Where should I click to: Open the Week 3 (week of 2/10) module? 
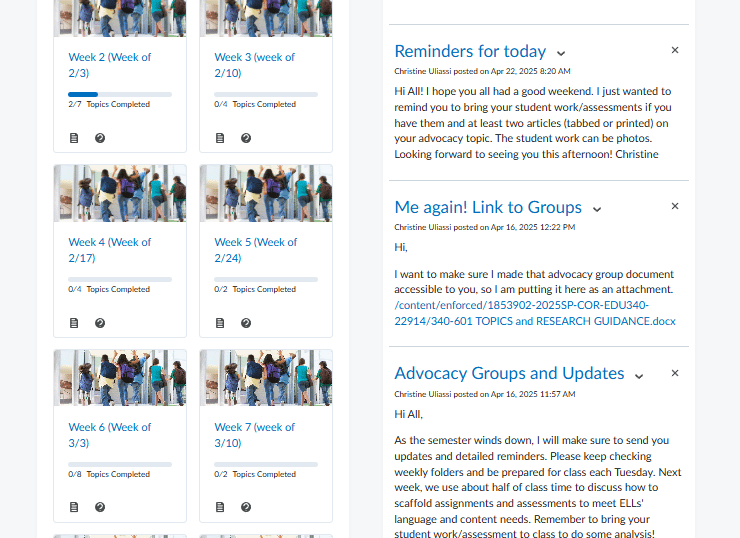(254, 65)
